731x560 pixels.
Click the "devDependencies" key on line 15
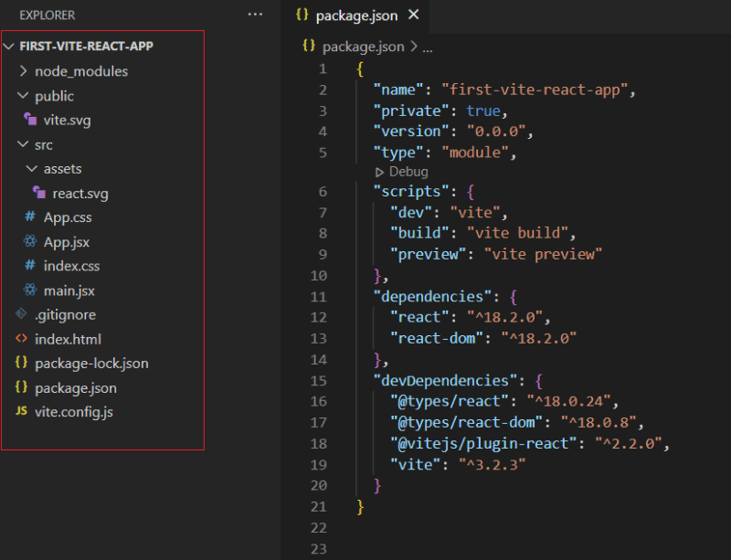coord(445,380)
